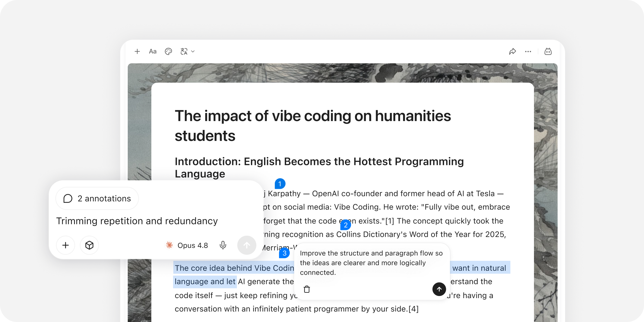Click the citation '[1]' after 'exists.'

pyautogui.click(x=390, y=221)
